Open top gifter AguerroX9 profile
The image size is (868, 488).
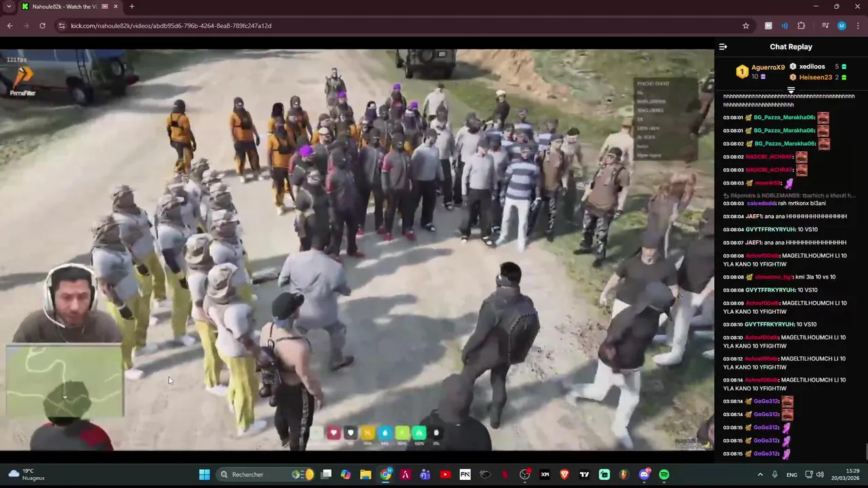pos(768,67)
